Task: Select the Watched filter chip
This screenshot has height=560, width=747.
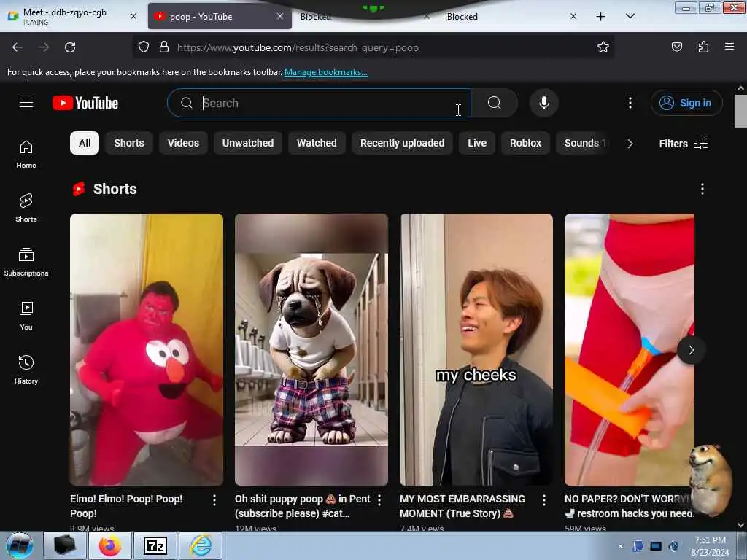Action: [317, 143]
